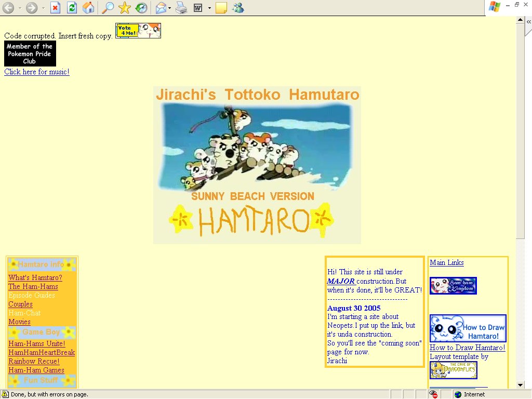Stop loading with the red X icon
This screenshot has height=399, width=532.
(55, 7)
